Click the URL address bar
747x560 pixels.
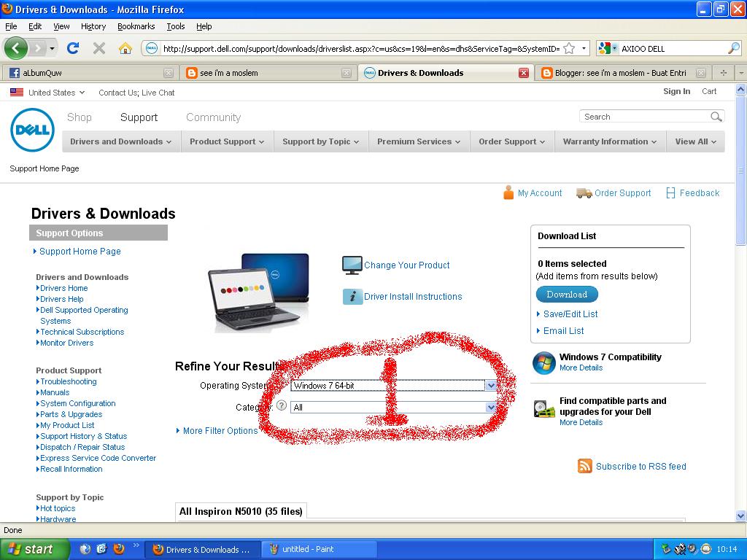361,48
